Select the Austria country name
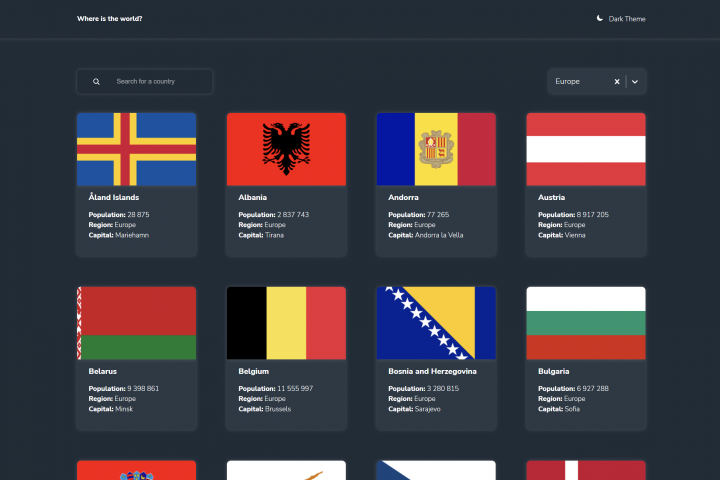The image size is (720, 480). [x=551, y=198]
